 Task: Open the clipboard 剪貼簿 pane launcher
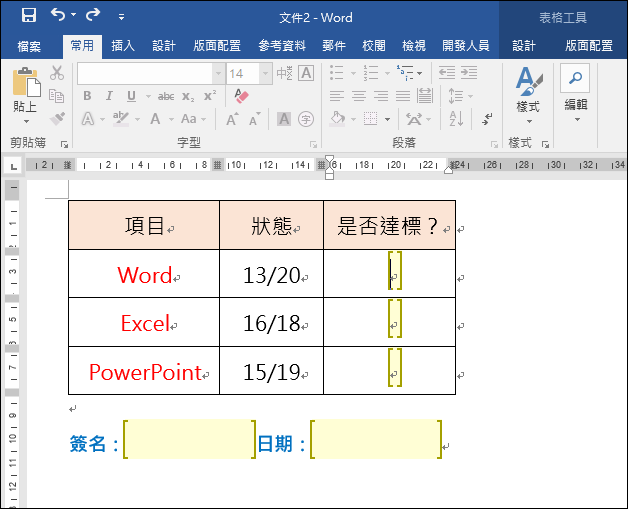(64, 144)
